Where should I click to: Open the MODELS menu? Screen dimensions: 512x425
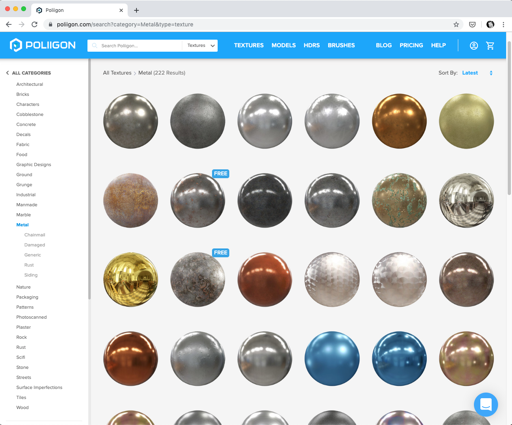(x=284, y=45)
